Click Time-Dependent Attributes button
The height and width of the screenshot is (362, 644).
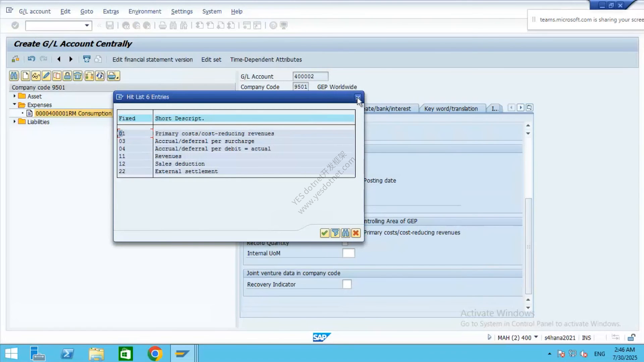[x=266, y=60]
